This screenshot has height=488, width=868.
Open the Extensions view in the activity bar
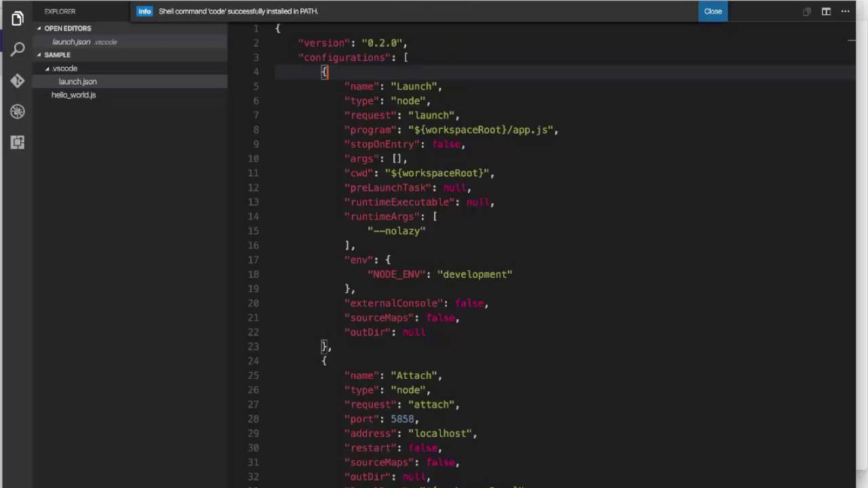(x=18, y=142)
